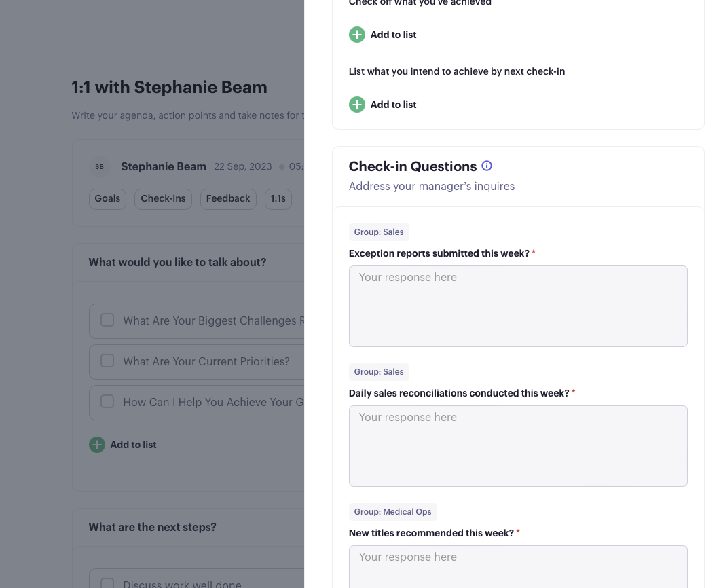This screenshot has height=588, width=721.
Task: Click the '22 Sep, 2023' date
Action: (243, 166)
